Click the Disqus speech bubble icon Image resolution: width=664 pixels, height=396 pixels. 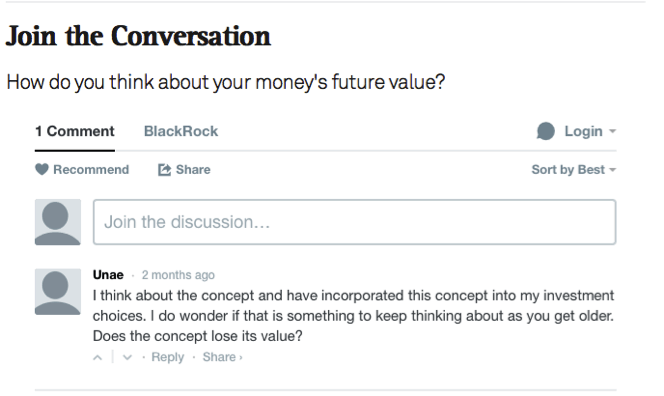coord(545,131)
